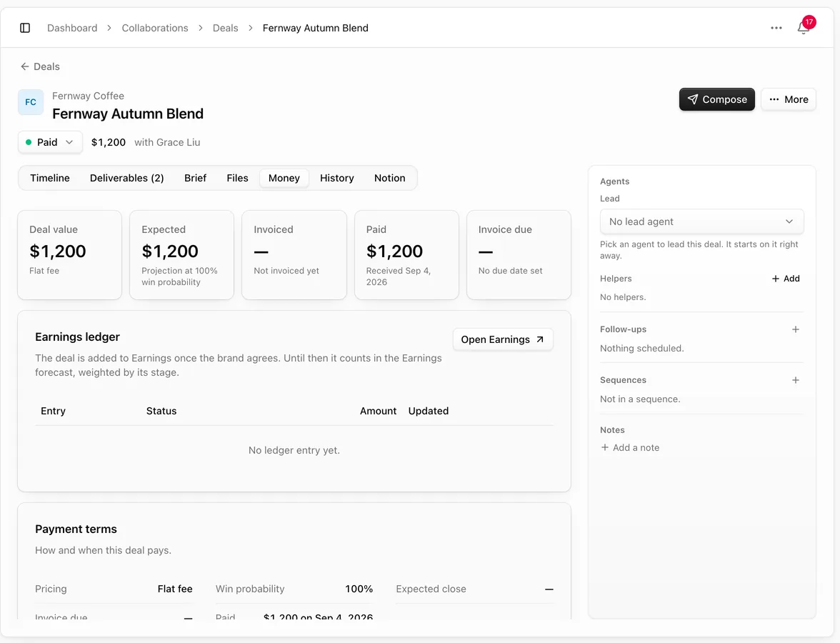
Task: Click the Entry column header
Action: tap(53, 411)
